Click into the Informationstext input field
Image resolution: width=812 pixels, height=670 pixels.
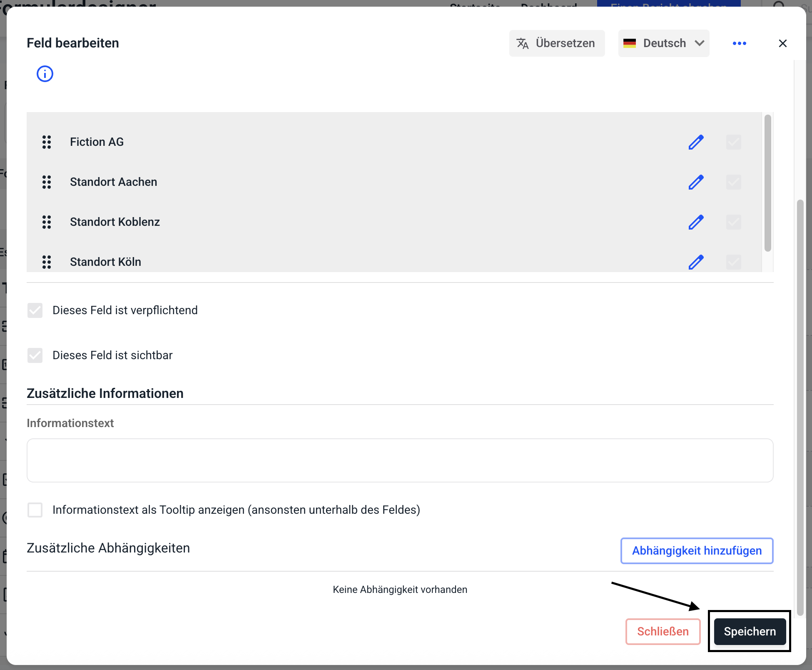point(400,460)
